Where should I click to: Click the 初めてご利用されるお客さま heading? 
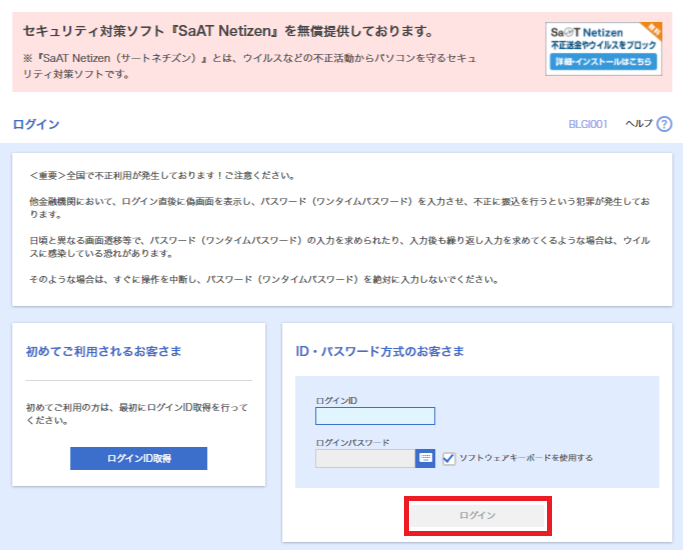(x=104, y=351)
